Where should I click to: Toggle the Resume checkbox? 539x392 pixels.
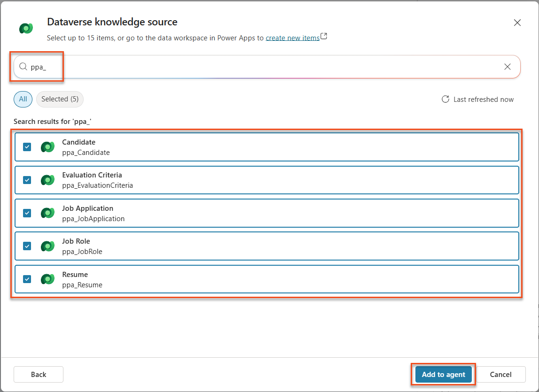click(x=27, y=279)
